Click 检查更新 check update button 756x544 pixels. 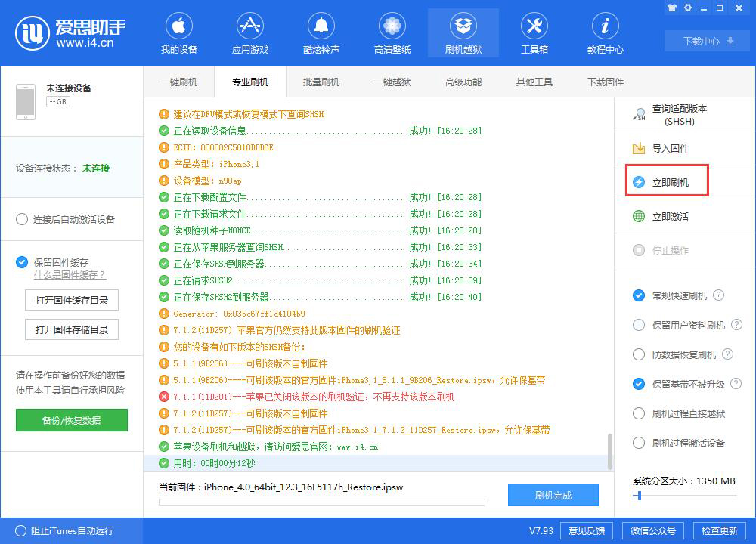[720, 530]
